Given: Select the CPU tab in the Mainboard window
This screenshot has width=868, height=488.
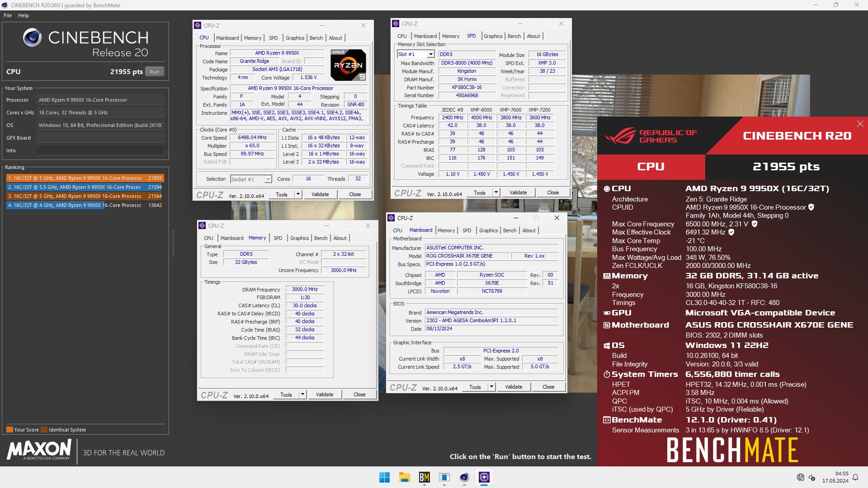Looking at the screenshot, I should 397,230.
